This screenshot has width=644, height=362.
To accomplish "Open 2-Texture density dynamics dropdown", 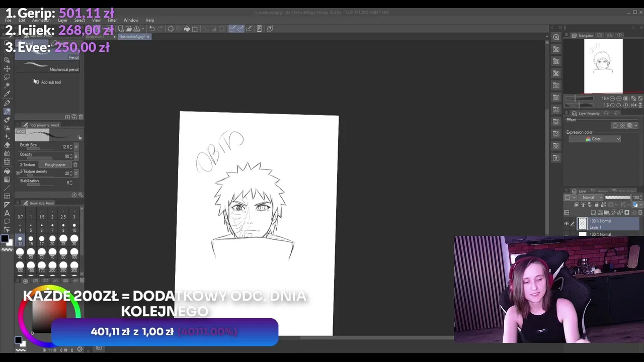I will point(76,173).
